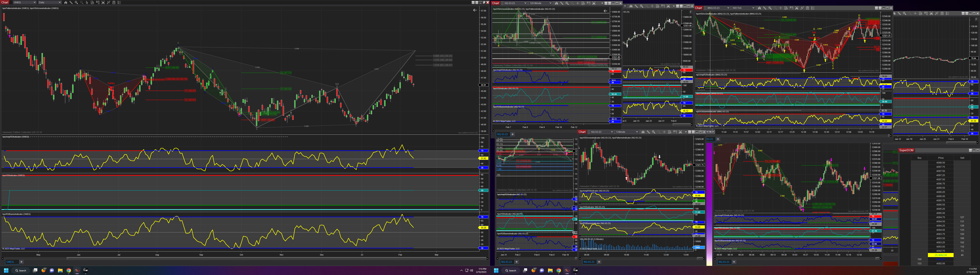Open Properties list icon on ONEQ chart toolbar
The height and width of the screenshot is (275, 980).
(119, 2)
